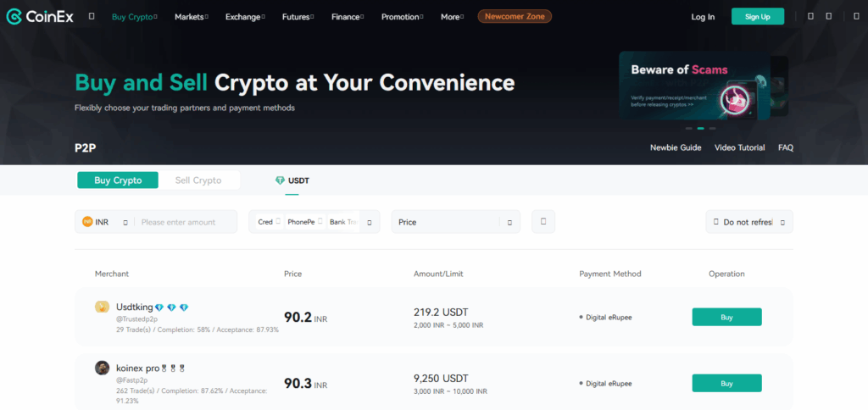Expand Buy Crypto menu in navbar
Image resolution: width=868 pixels, height=410 pixels.
(x=135, y=17)
